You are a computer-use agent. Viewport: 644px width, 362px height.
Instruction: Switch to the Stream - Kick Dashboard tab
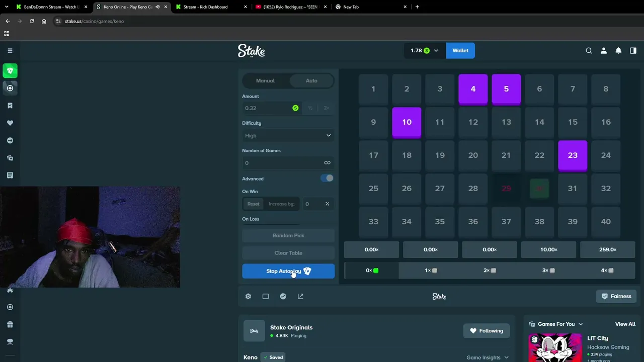(x=210, y=7)
